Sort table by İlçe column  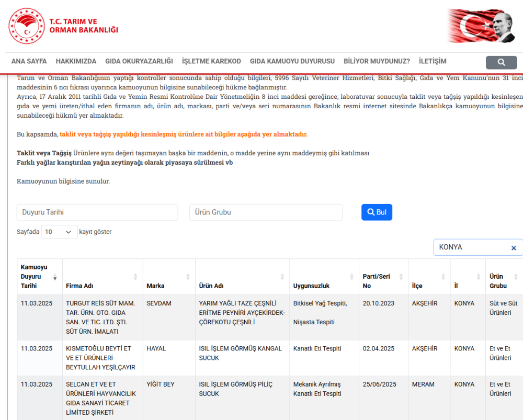(x=444, y=277)
